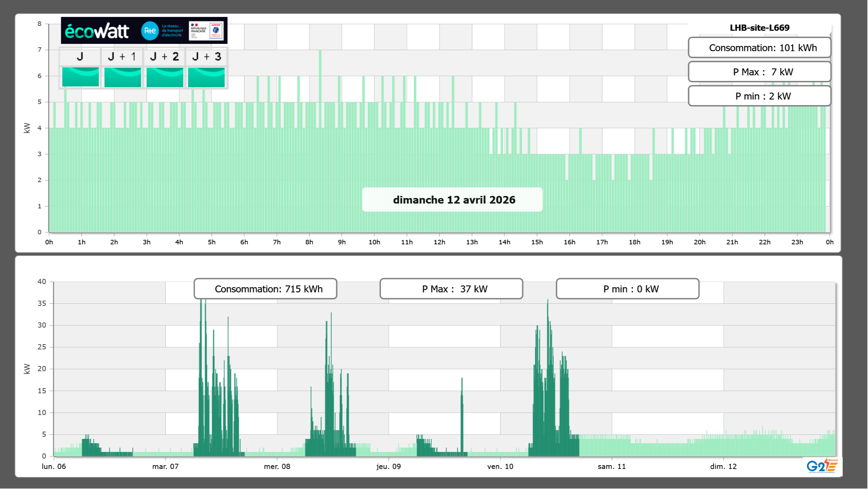The width and height of the screenshot is (868, 489).
Task: Click the P min : 2 kW box
Action: 759,96
